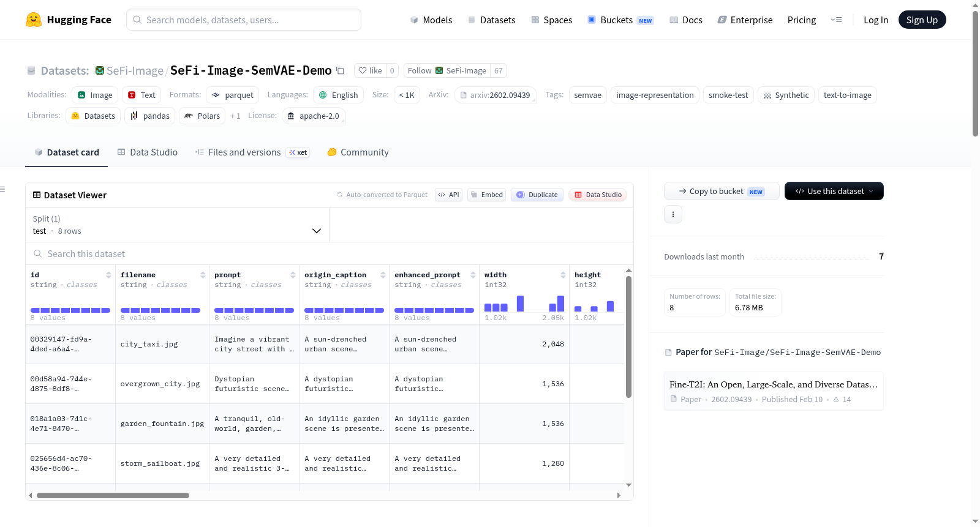Select the image-representation tag
Image resolution: width=980 pixels, height=527 pixels.
click(655, 95)
